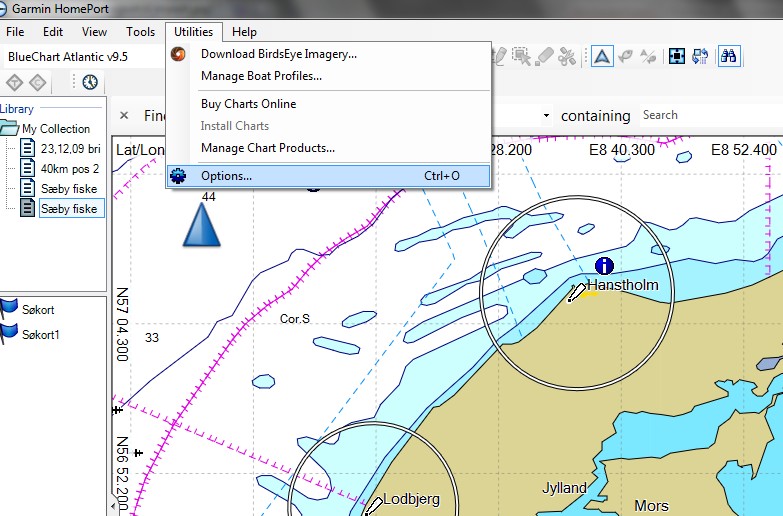Open the File menu
Screen dimensions: 783x516
(x=15, y=32)
